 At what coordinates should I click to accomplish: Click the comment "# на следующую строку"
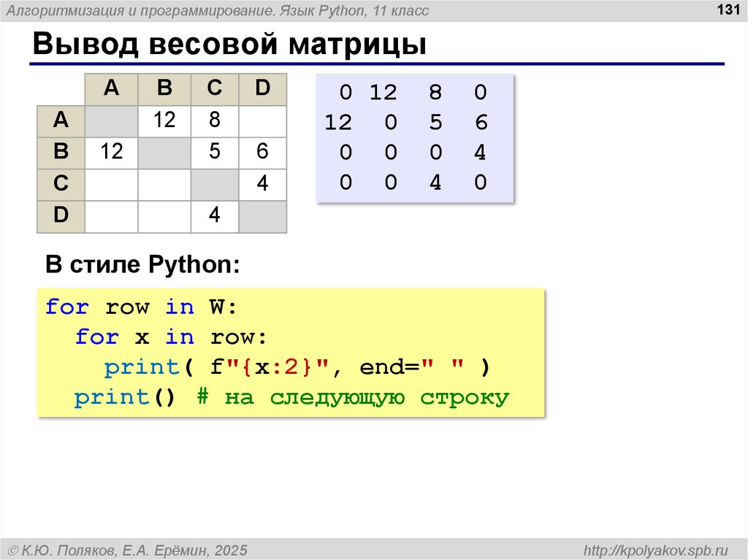[351, 397]
